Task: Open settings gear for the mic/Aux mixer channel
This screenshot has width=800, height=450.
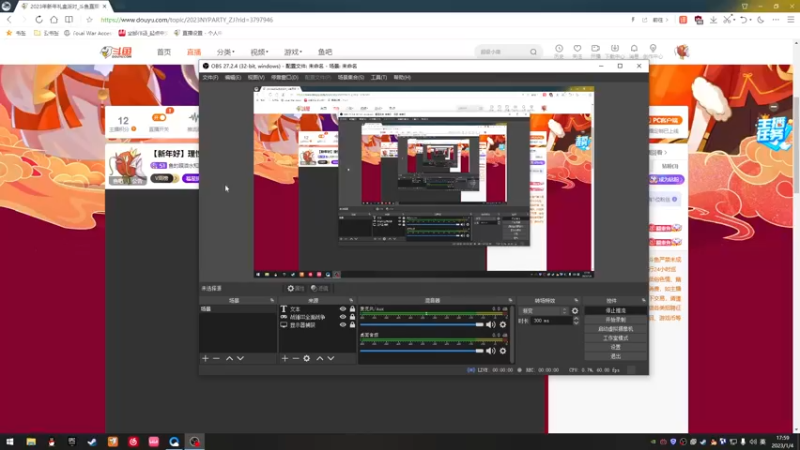Action: (503, 324)
